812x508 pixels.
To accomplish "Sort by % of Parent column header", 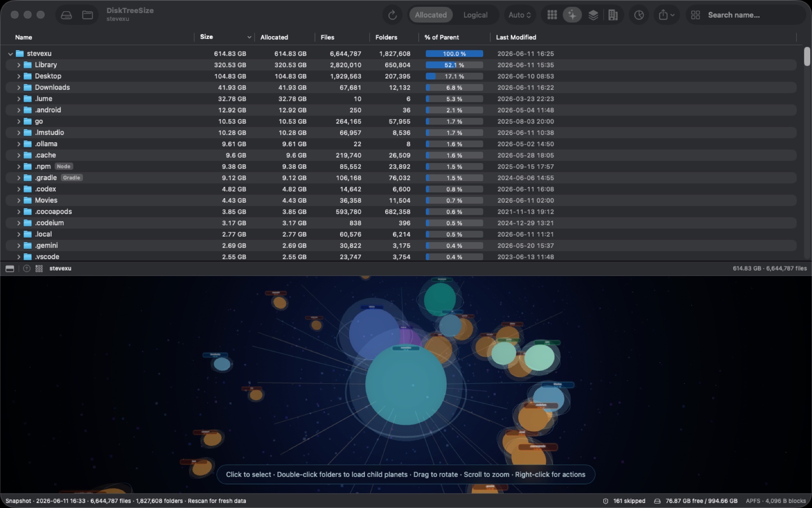I will (x=442, y=37).
